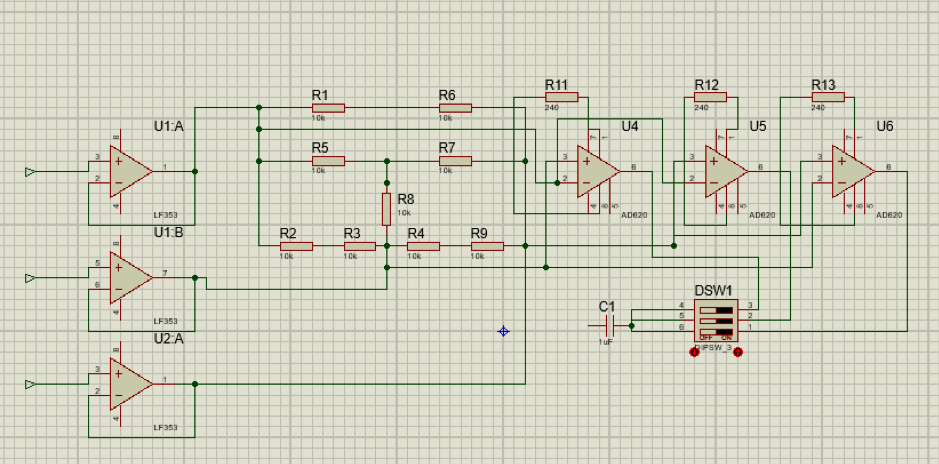Select resistor R1 on the top wire

[328, 107]
